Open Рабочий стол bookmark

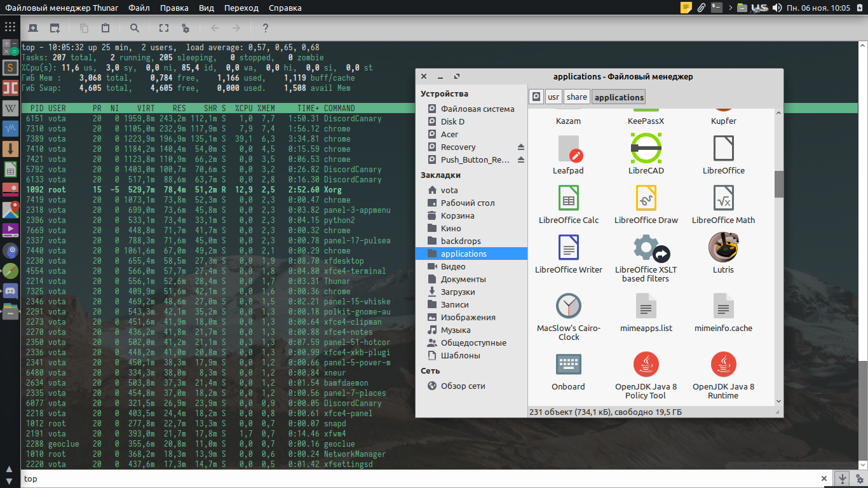click(471, 203)
